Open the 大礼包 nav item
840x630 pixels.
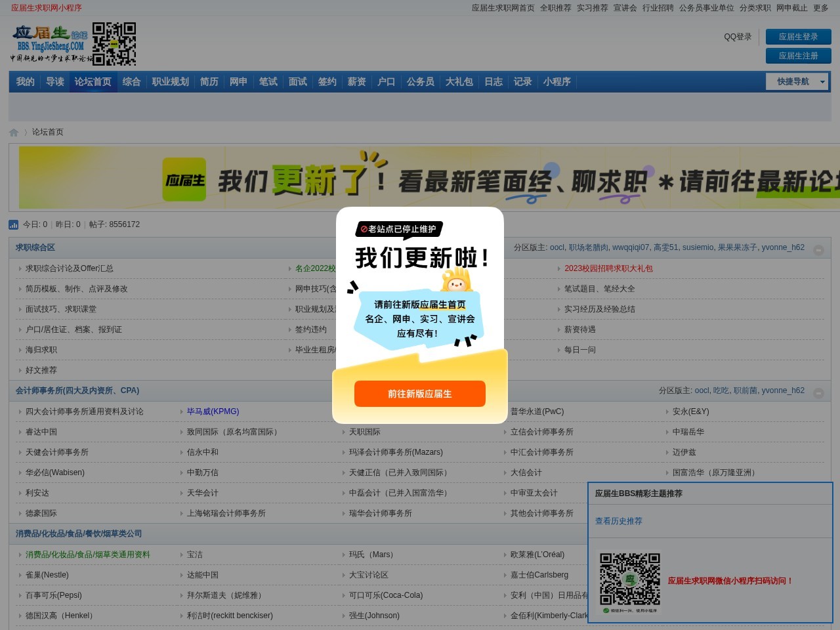[x=459, y=81]
